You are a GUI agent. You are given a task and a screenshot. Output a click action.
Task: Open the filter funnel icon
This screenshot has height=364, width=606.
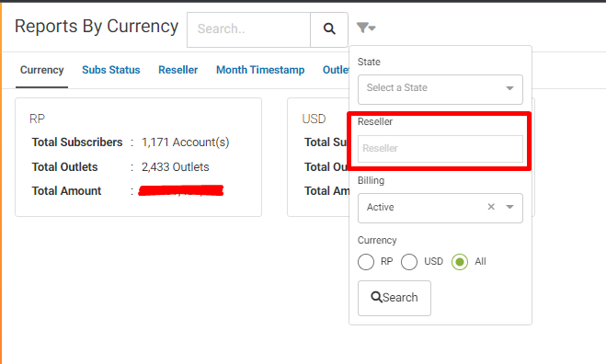362,28
